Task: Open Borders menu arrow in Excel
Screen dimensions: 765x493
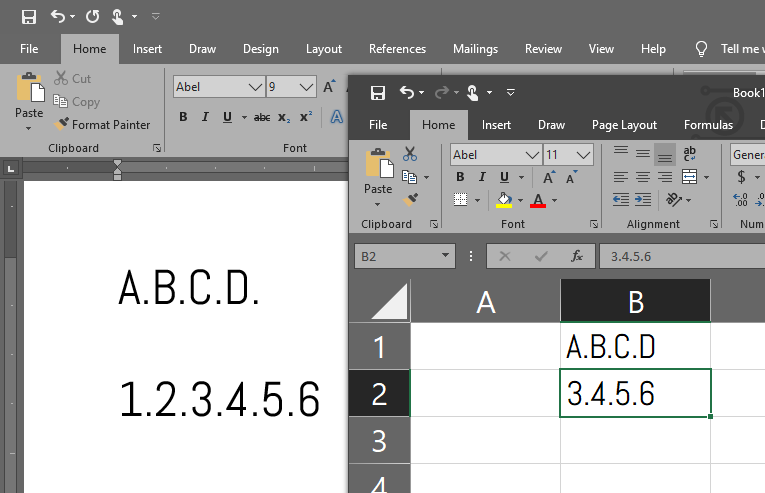Action: pyautogui.click(x=478, y=200)
